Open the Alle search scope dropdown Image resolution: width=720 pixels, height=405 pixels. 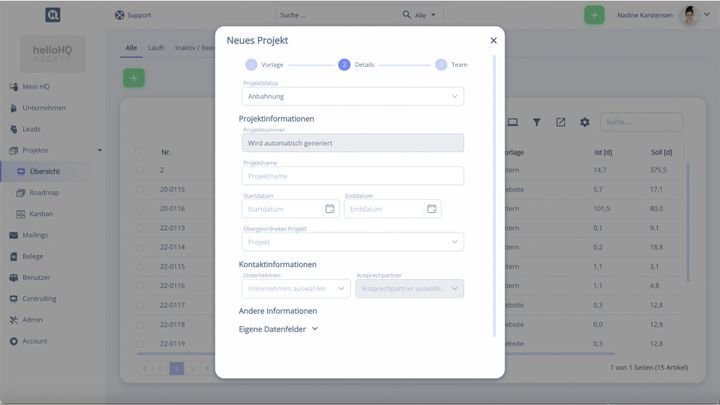tap(425, 15)
